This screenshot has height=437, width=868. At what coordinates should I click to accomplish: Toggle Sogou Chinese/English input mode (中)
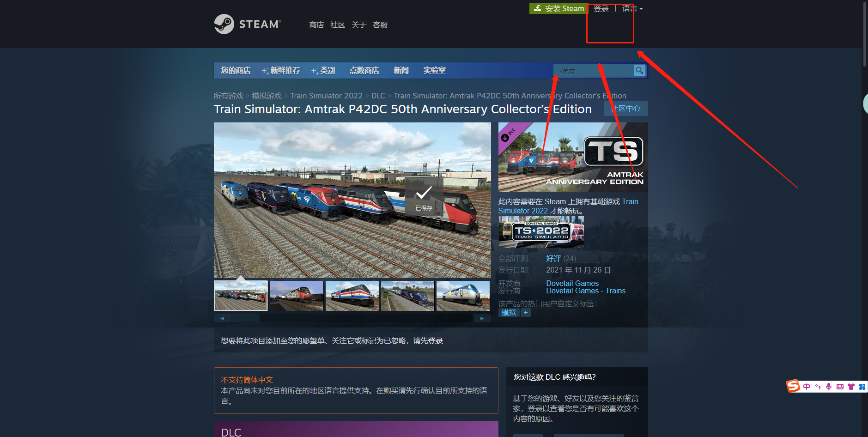(807, 387)
